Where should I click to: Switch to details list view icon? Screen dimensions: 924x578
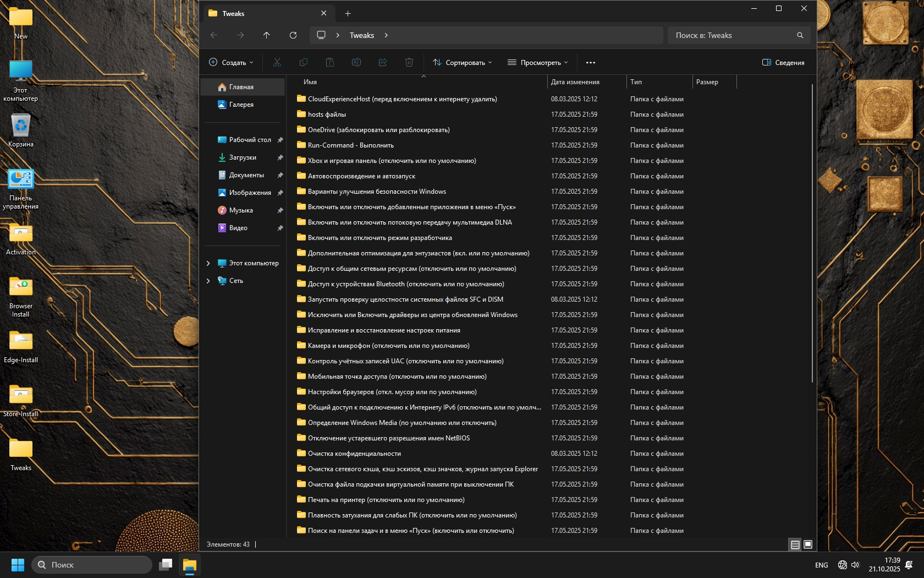click(795, 544)
